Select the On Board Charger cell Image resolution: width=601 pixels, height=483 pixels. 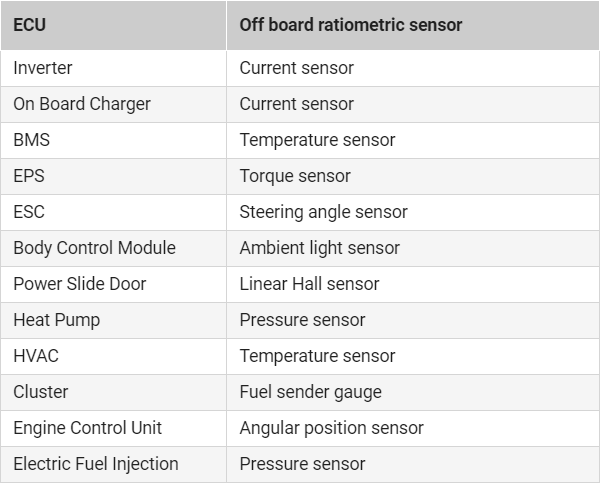80,104
